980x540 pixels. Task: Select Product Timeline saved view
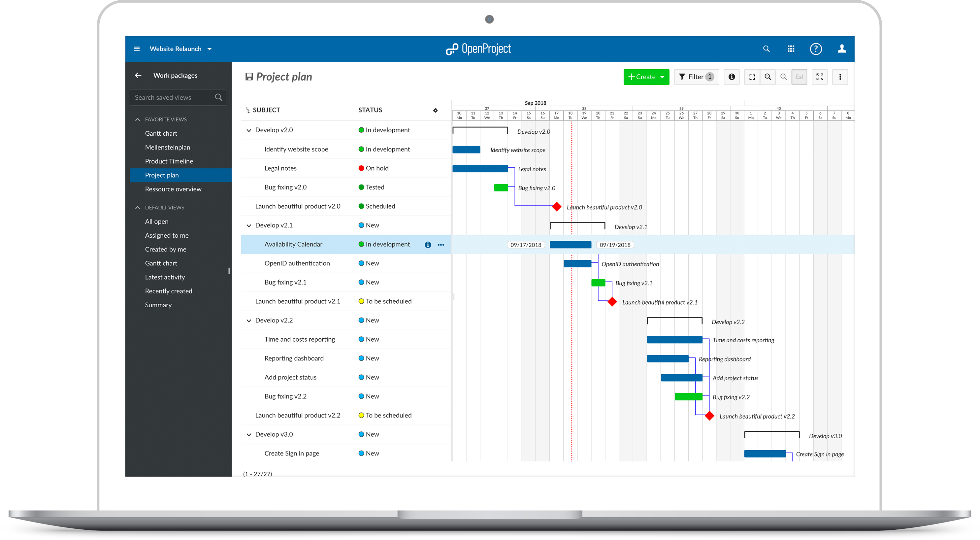(x=169, y=161)
